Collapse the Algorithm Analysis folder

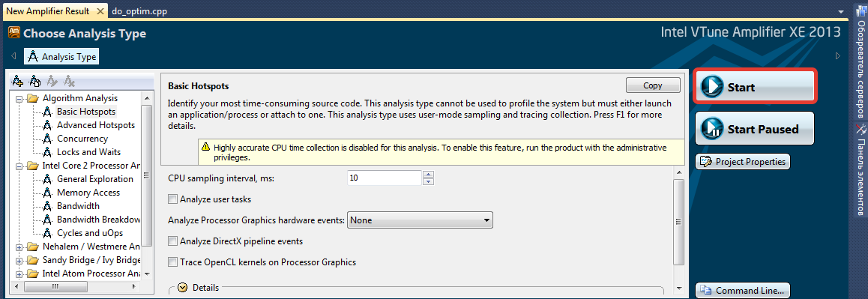click(19, 99)
